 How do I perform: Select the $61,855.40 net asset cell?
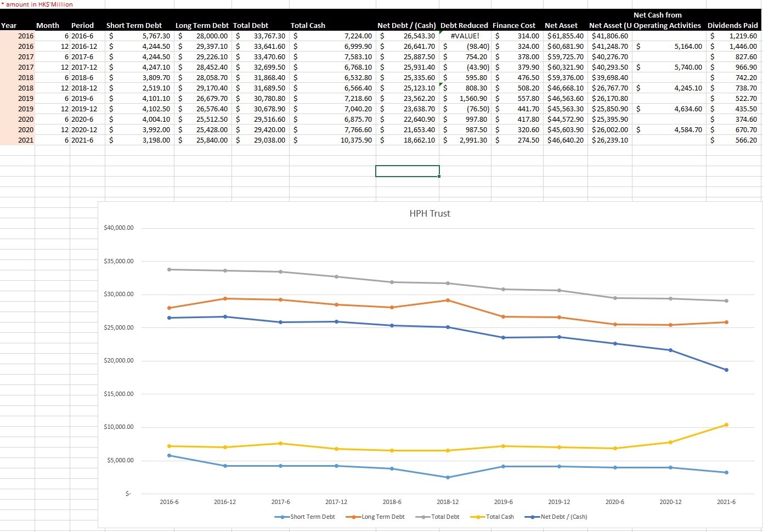[566, 36]
